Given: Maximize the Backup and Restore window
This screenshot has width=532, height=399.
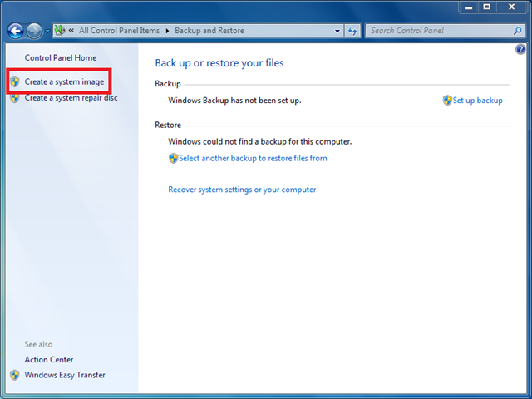Looking at the screenshot, I should [x=487, y=7].
